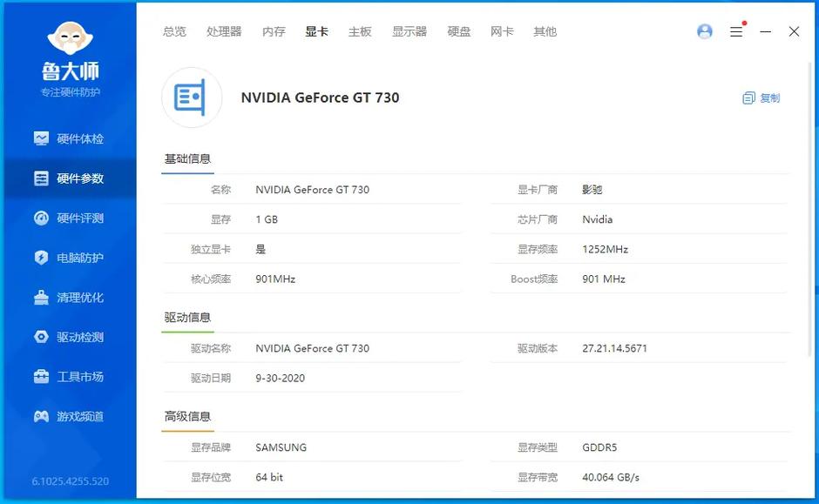Image resolution: width=819 pixels, height=504 pixels.
Task: Click the 驱动检测 gear icon
Action: 41,337
